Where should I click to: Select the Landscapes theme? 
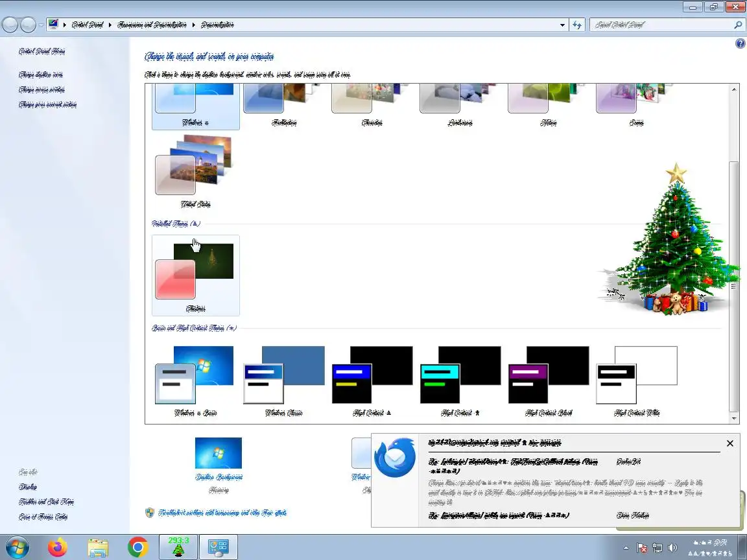point(460,106)
